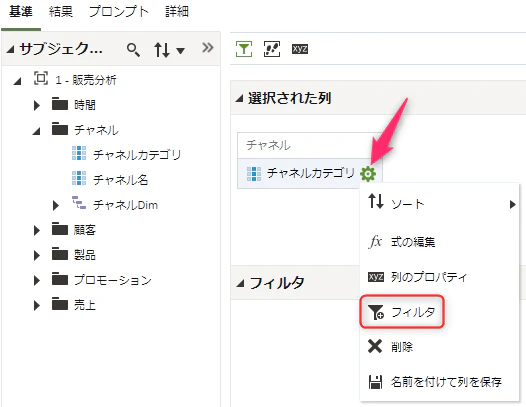This screenshot has width=526, height=407.
Task: Select the プロモーション folder icon
Action: 60,279
